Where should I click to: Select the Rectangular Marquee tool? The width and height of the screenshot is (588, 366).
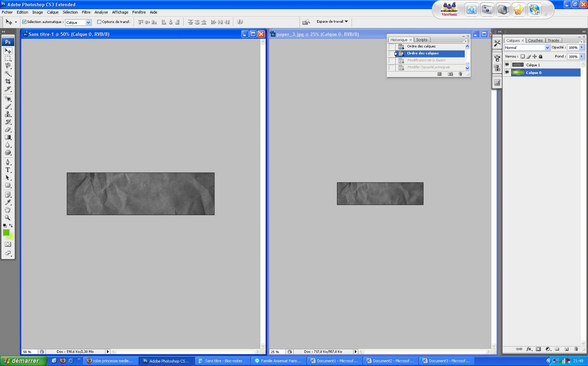click(8, 58)
